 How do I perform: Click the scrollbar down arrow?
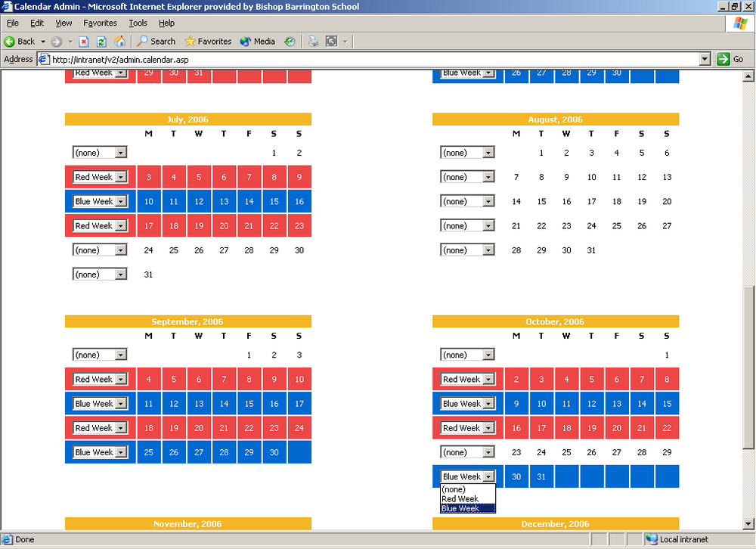click(x=748, y=524)
